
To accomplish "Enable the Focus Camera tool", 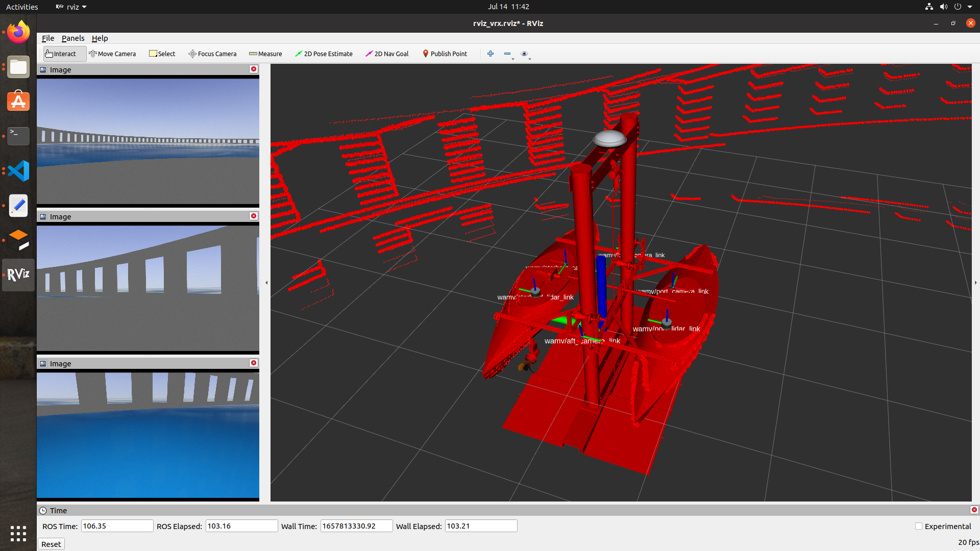I will pyautogui.click(x=212, y=54).
